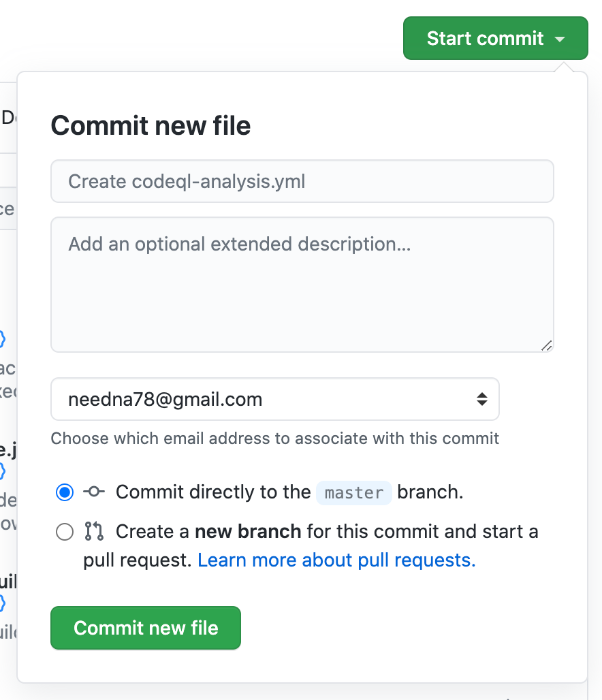Screen dimensions: 602x700
Task: Expand the Start commit caret arrow
Action: click(x=560, y=39)
